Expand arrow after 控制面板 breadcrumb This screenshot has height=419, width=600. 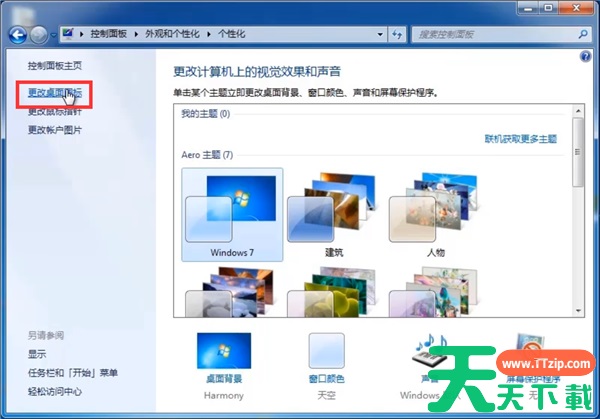tap(136, 34)
